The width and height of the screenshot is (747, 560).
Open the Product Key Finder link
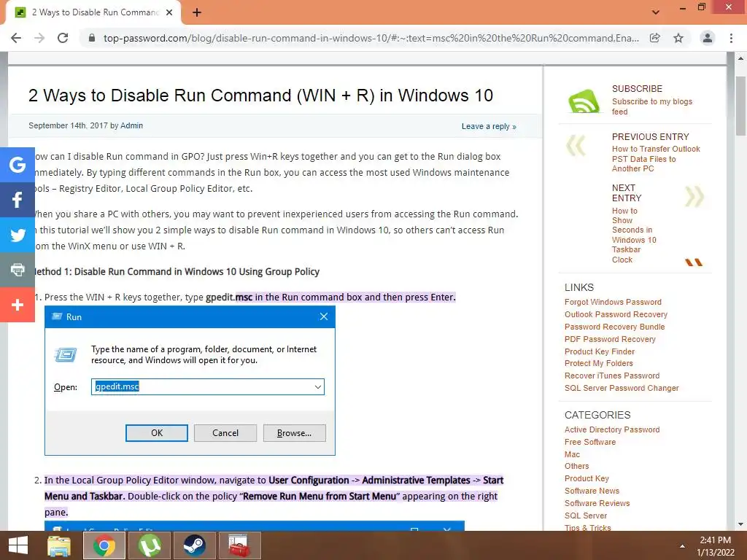600,351
